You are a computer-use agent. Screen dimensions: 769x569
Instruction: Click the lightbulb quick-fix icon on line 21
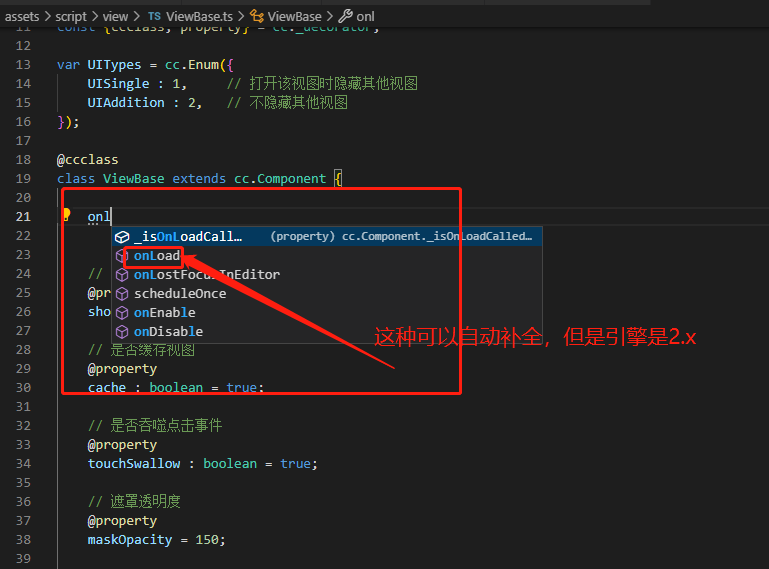point(66,215)
